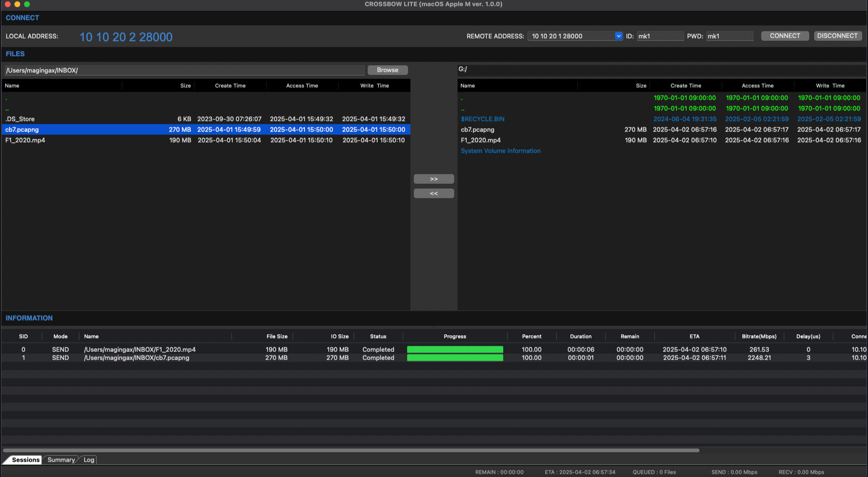
Task: Click the ID input field
Action: (660, 36)
